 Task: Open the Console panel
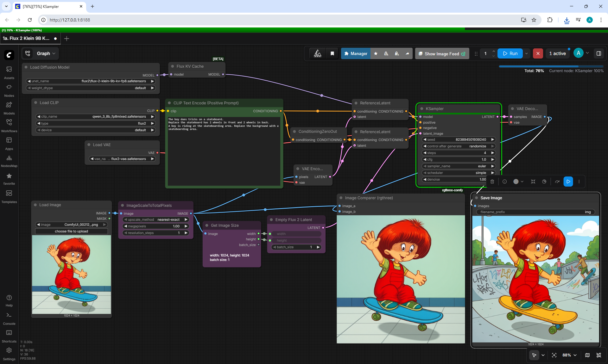(x=9, y=318)
